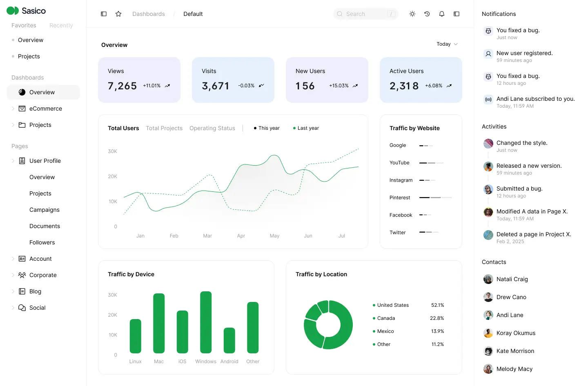Switch theme with the sun icon
This screenshot has height=386, width=588.
pos(412,14)
